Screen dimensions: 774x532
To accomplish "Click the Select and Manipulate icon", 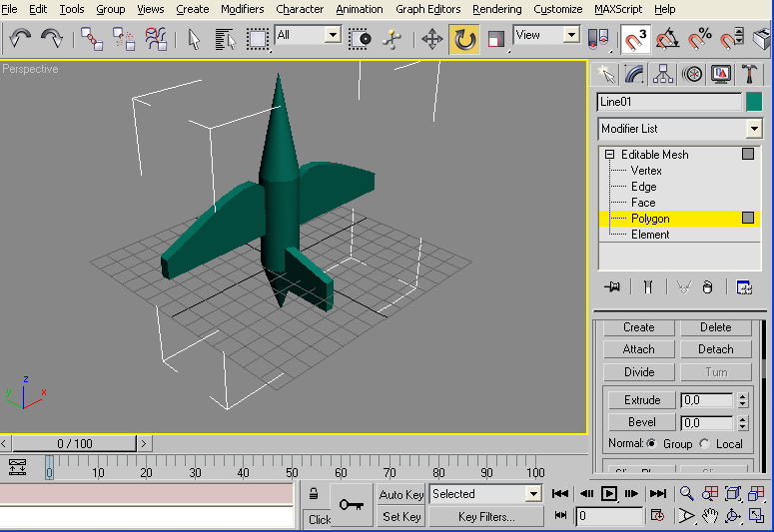I will (391, 39).
